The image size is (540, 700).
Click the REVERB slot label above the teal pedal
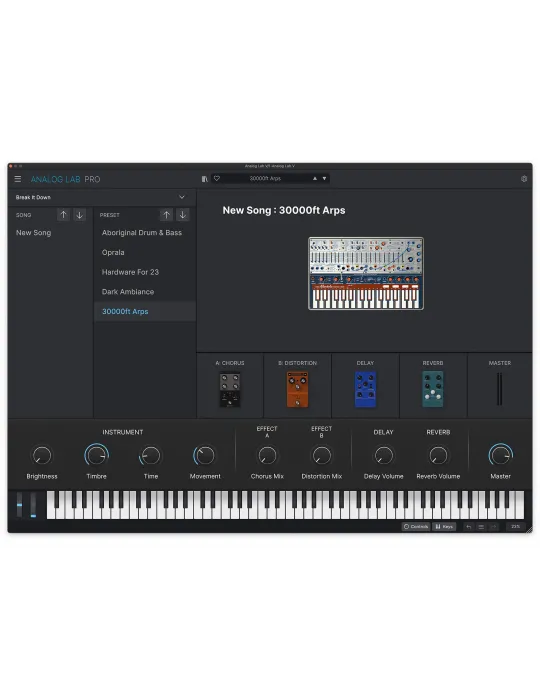(x=433, y=363)
